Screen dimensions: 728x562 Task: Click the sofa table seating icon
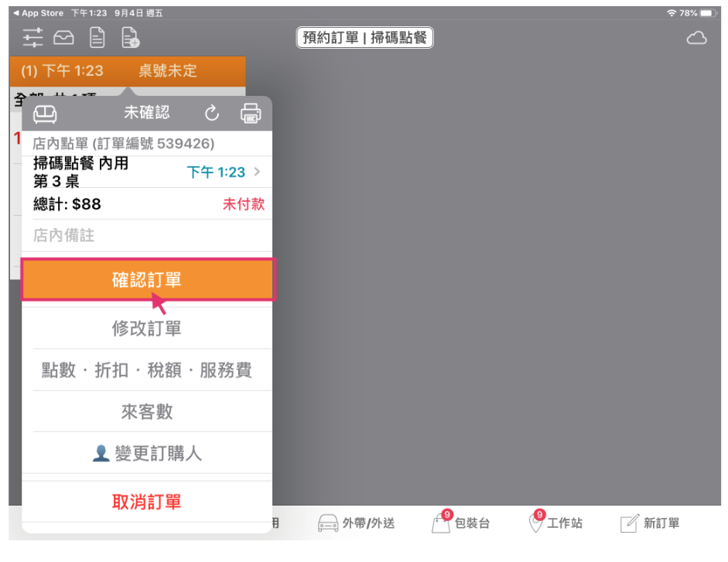45,114
